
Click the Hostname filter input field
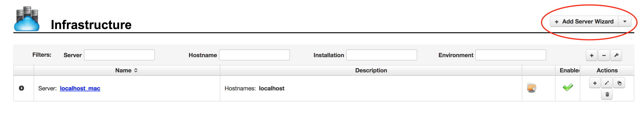[254, 55]
